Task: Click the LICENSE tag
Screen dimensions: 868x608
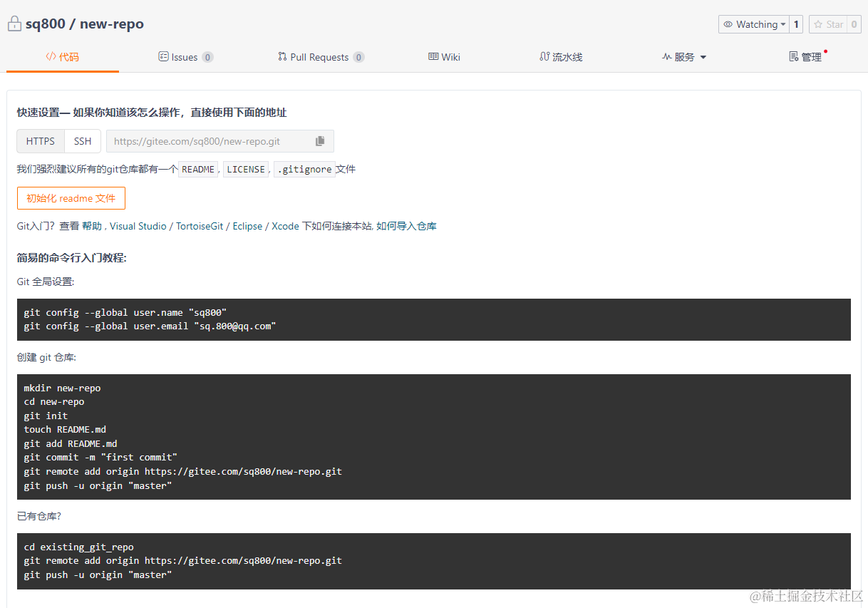Action: (x=246, y=170)
